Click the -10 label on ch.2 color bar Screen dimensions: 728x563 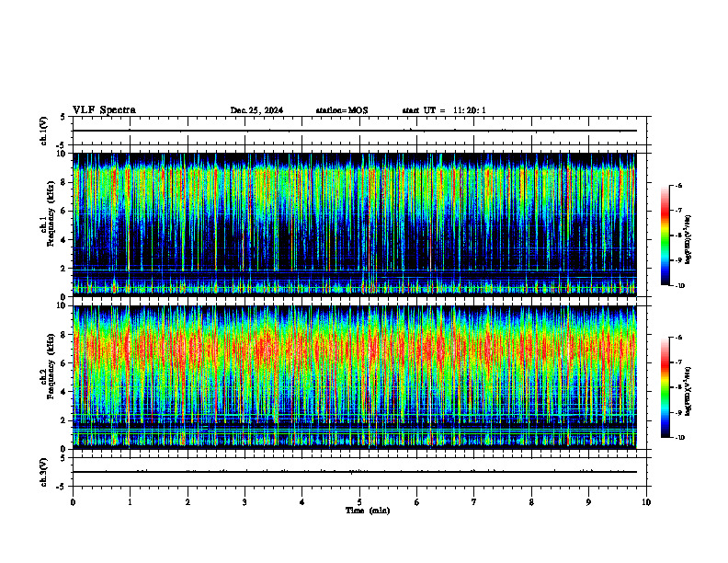click(679, 438)
